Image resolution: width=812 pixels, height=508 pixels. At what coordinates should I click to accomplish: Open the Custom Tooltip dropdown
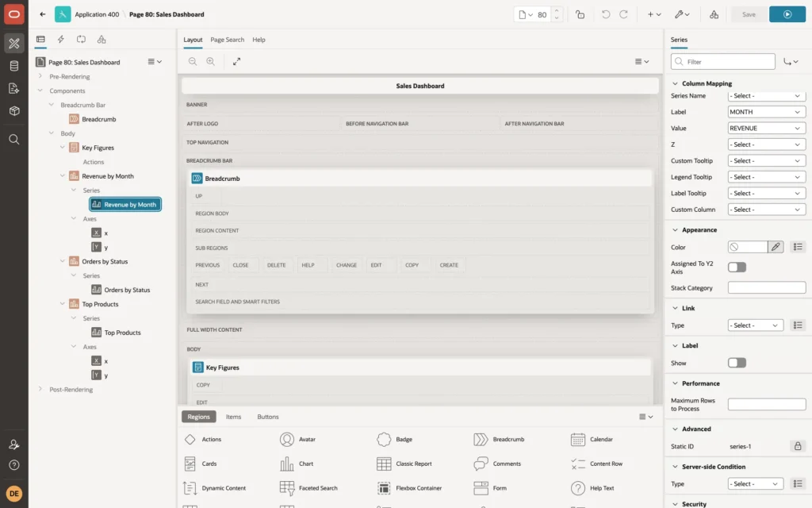(x=767, y=160)
